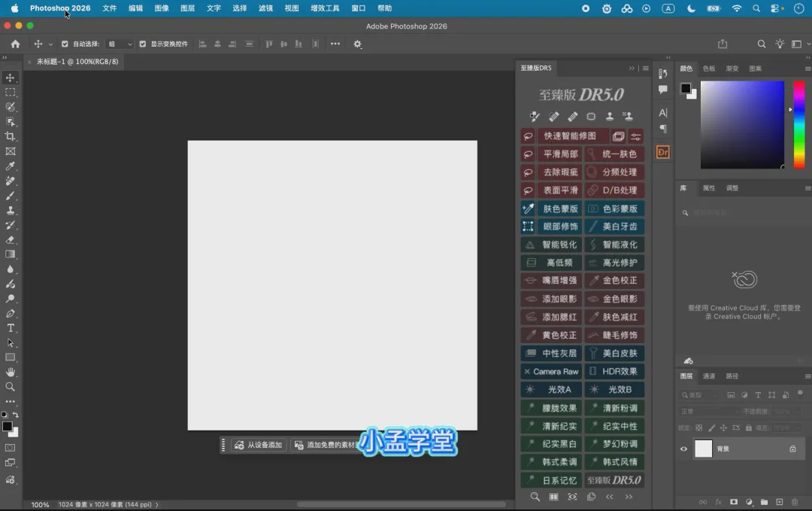Click the foreground color swatch in toolbar
The height and width of the screenshot is (511, 812).
coord(8,427)
